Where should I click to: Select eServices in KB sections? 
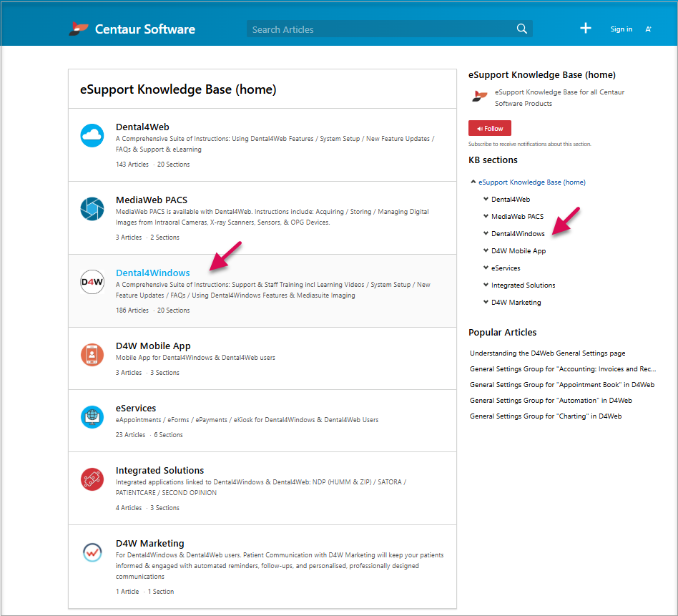tap(506, 268)
